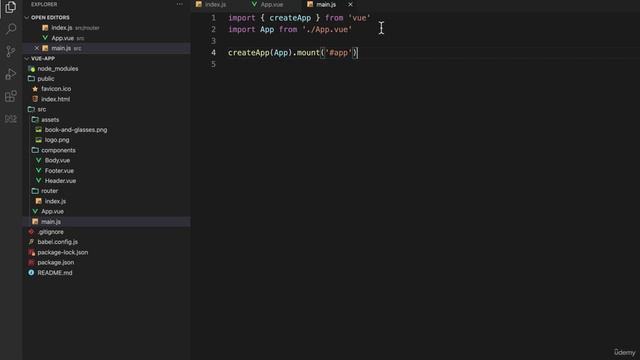The image size is (640, 360).
Task: Click 'vue' string on line 1
Action: [x=359, y=18]
